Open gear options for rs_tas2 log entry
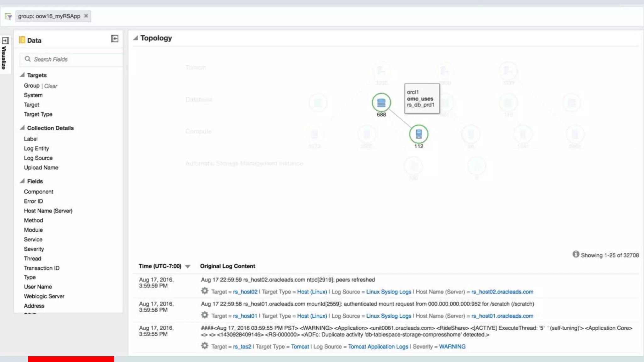This screenshot has width=644, height=362. tap(205, 346)
